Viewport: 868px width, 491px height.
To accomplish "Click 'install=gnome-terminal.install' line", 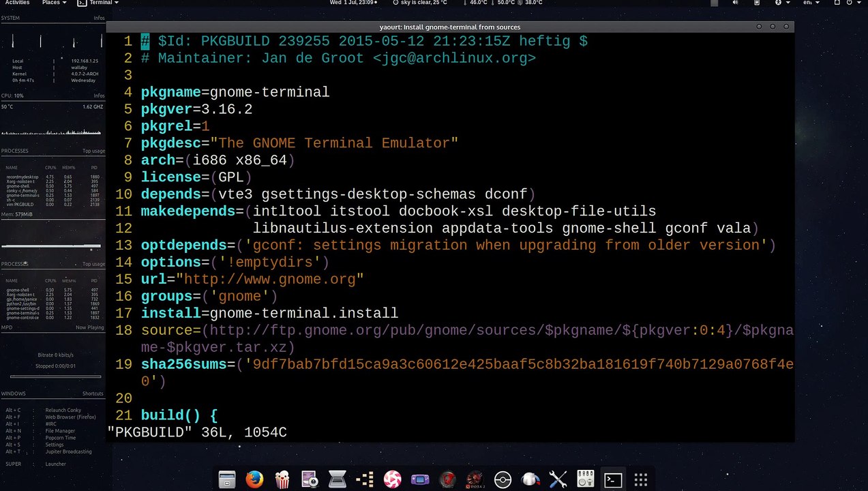I will coord(269,314).
